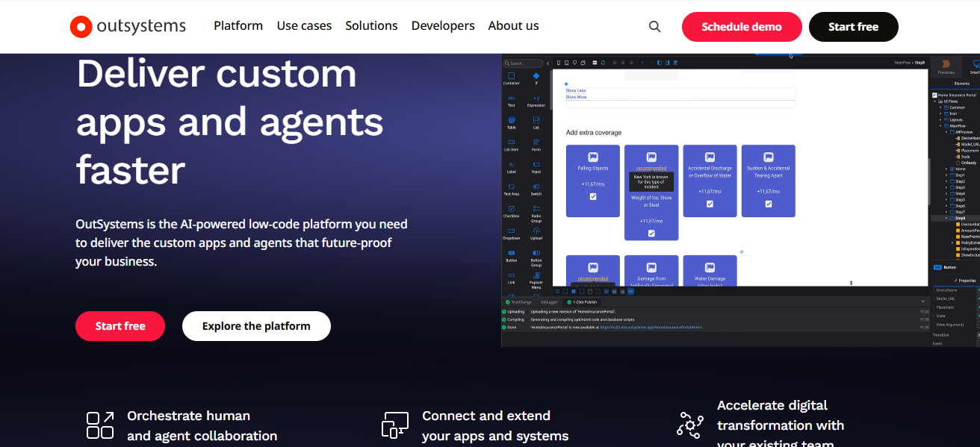Toggle the Sudden & Accidental Tearing checkbox
980x447 pixels.
point(768,204)
